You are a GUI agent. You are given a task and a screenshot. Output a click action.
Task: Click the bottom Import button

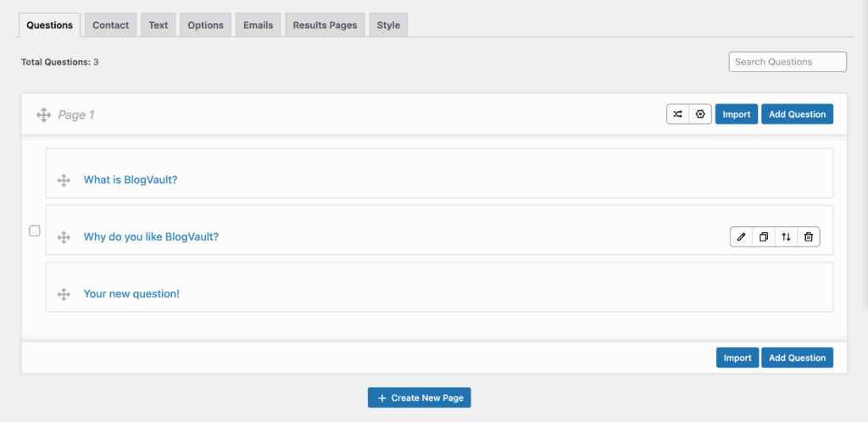tap(737, 358)
